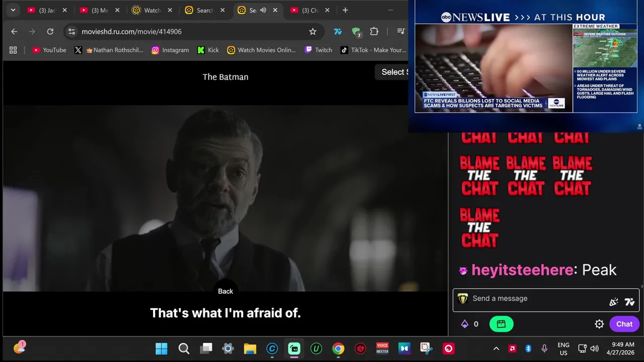Click The Batman movie title
Viewport: 644px width, 362px height.
(225, 77)
